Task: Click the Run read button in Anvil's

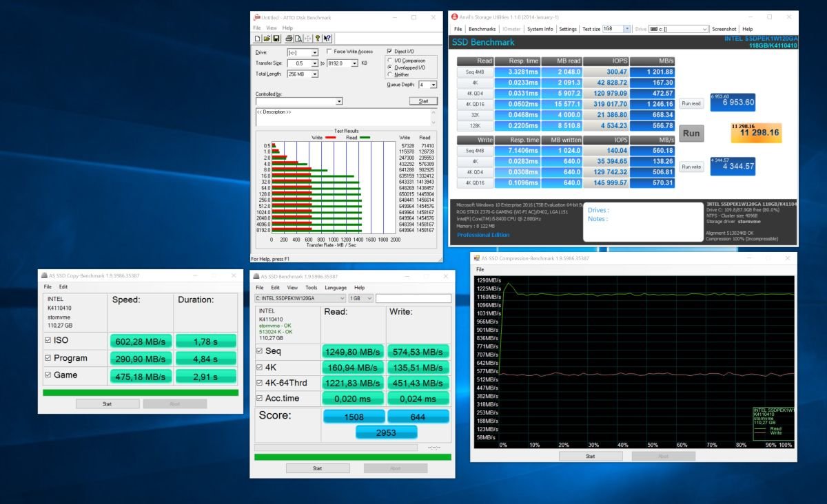Action: tap(691, 103)
